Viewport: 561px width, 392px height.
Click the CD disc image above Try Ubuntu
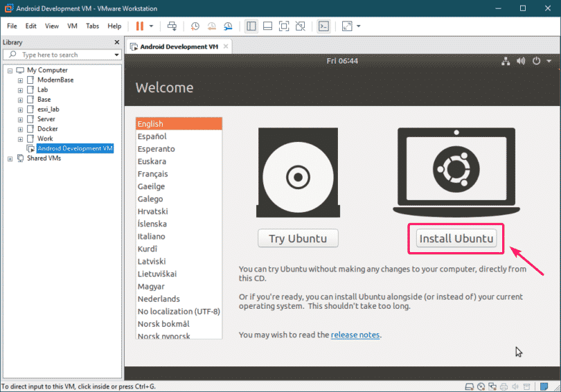298,172
